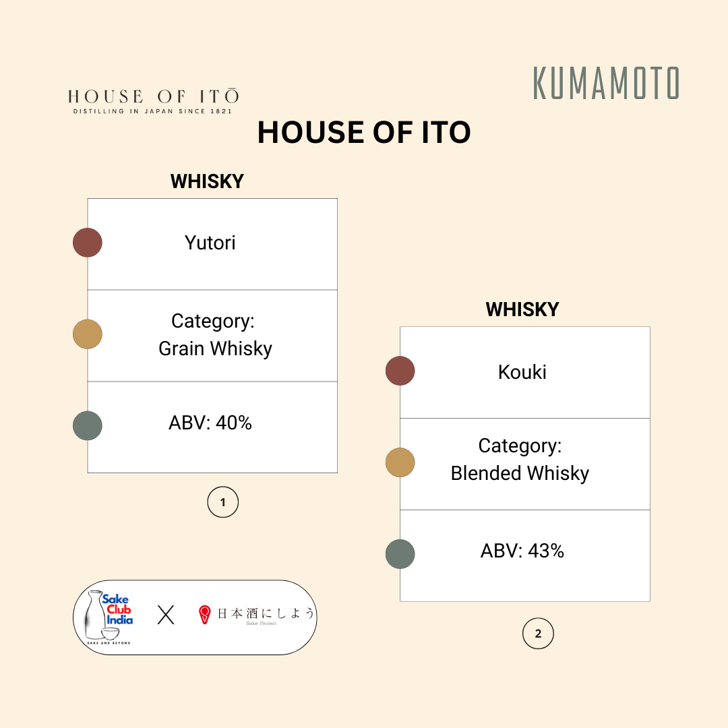This screenshot has height=728, width=728.
Task: Click the red Sake Project pin icon
Action: tap(205, 615)
